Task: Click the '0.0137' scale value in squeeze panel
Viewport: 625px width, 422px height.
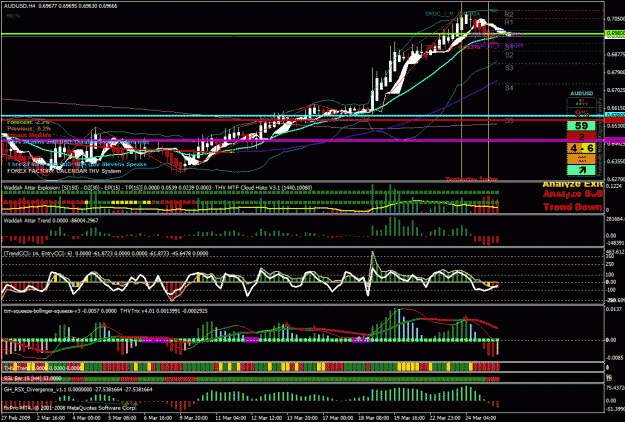Action: point(614,309)
